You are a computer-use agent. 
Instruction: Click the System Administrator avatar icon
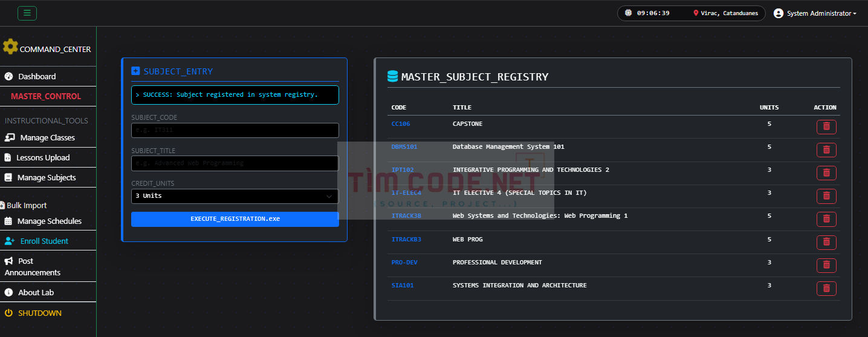coord(779,13)
